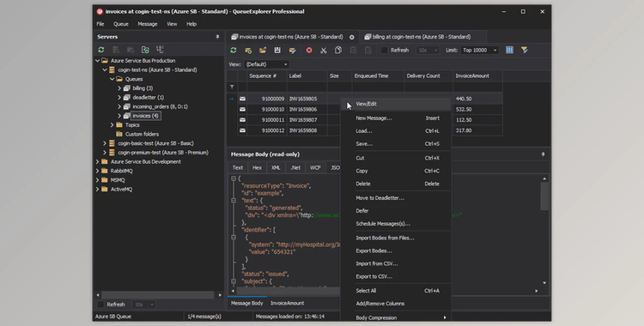Click the Servers toolbar sort/filter tree icon
The height and width of the screenshot is (326, 644).
coord(160,50)
